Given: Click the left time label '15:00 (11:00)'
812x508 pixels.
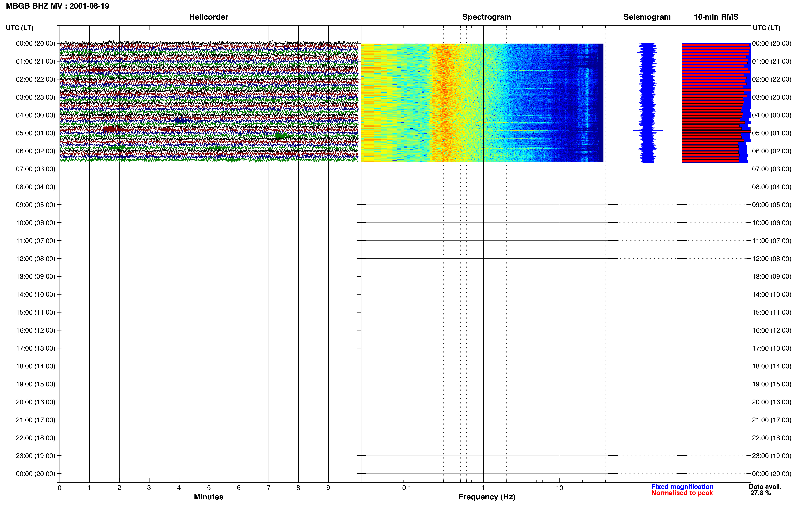Looking at the screenshot, I should pos(36,313).
